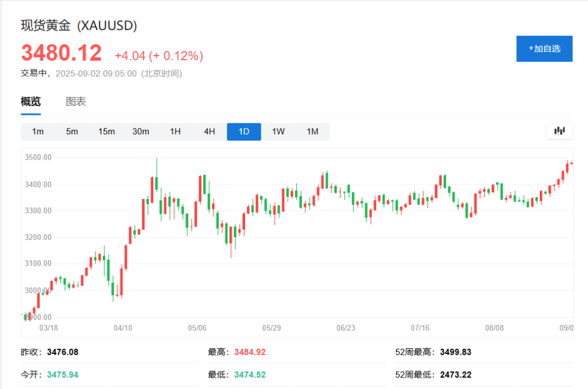Pick the 4H timeframe button
Screen dimensions: 588x389
coord(210,132)
